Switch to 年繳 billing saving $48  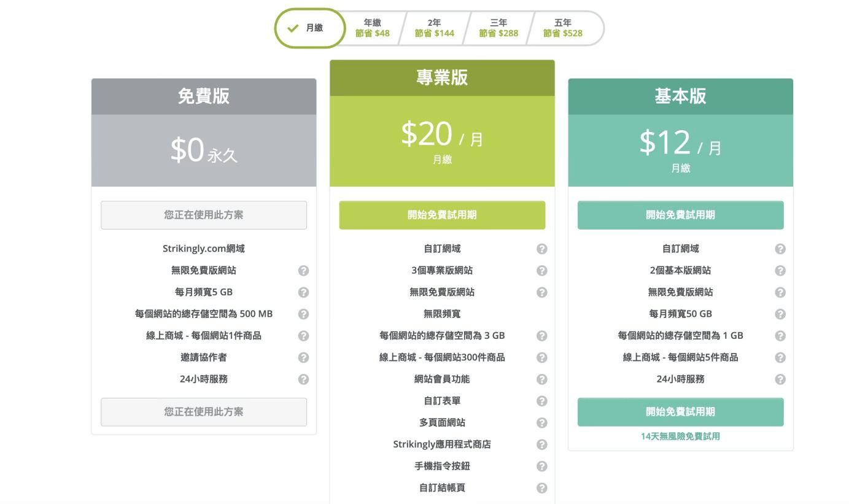(x=372, y=28)
